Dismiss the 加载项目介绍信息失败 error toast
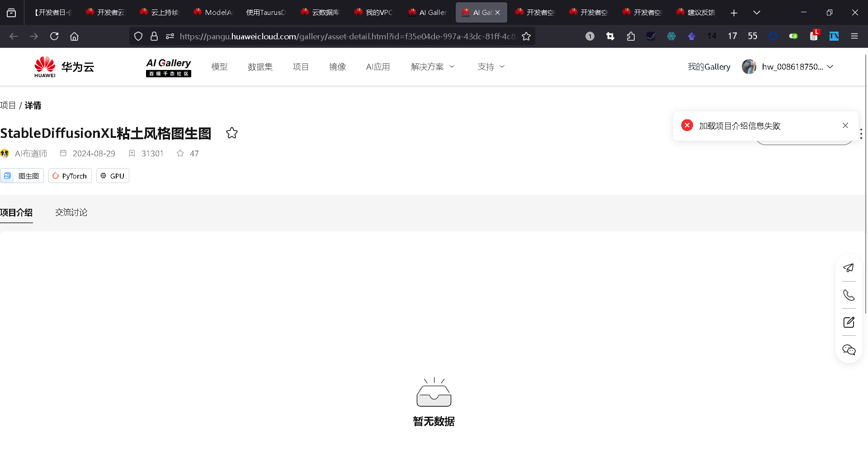This screenshot has height=461, width=868. (x=845, y=126)
